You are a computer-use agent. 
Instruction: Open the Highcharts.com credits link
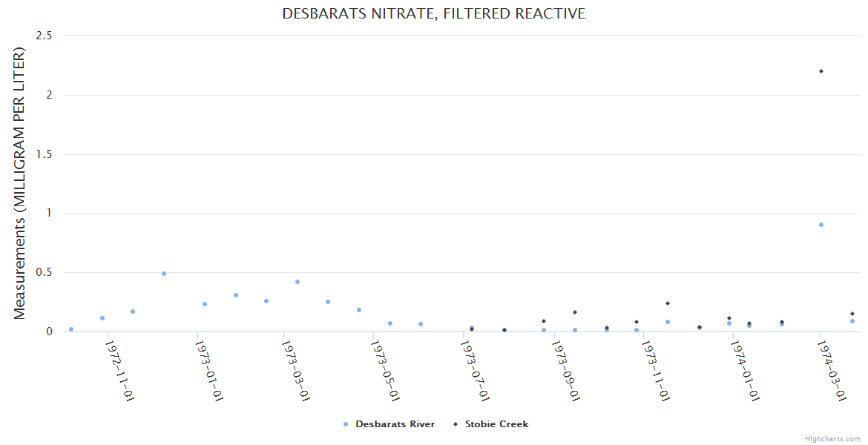click(832, 439)
